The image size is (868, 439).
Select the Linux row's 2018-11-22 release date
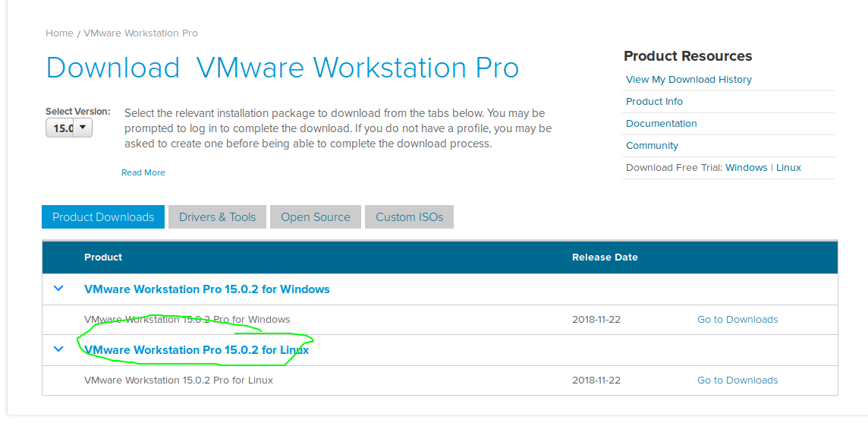click(596, 381)
